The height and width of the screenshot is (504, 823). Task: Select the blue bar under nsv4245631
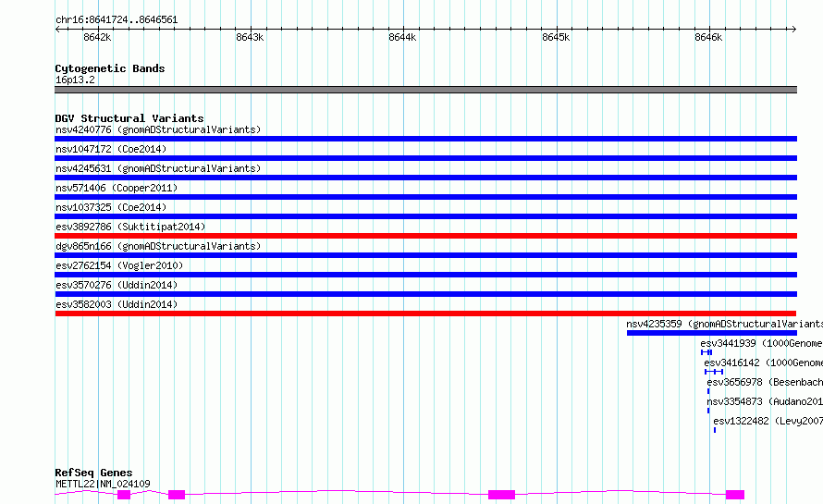(425, 178)
